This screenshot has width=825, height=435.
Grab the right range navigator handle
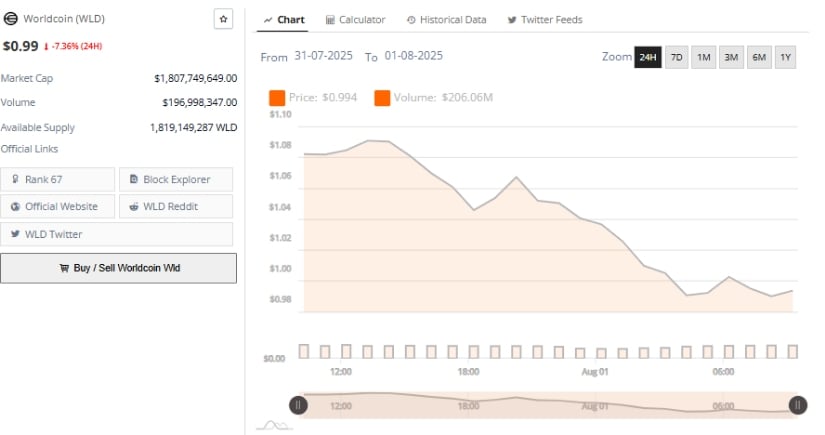[x=798, y=405]
